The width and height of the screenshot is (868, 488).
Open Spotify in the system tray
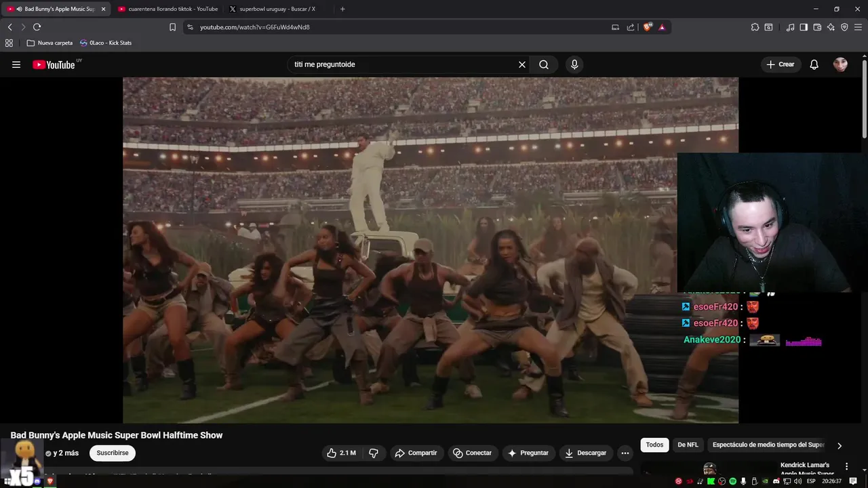pos(732,481)
